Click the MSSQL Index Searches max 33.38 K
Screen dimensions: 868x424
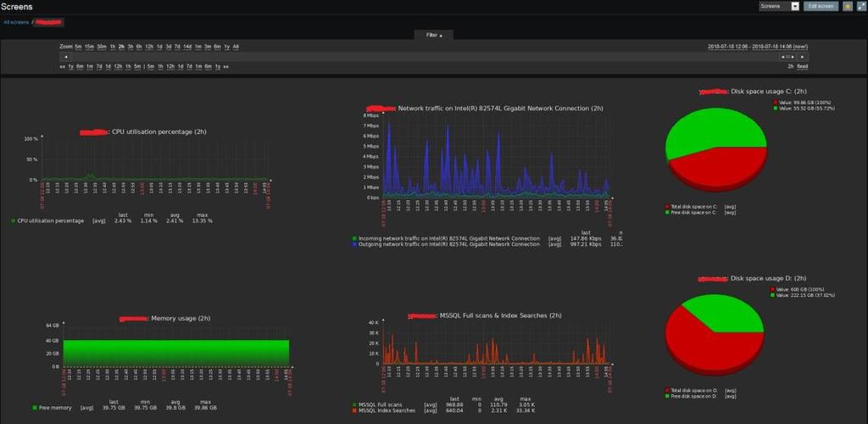[x=526, y=410]
